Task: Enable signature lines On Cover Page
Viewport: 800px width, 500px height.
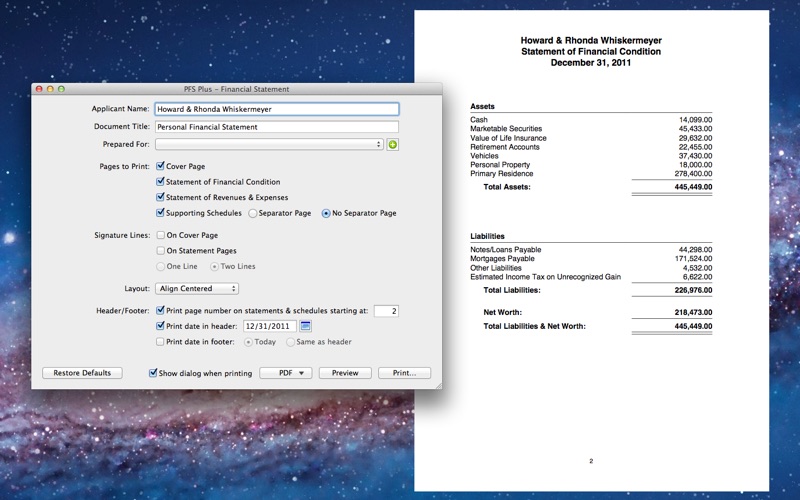Action: point(161,235)
